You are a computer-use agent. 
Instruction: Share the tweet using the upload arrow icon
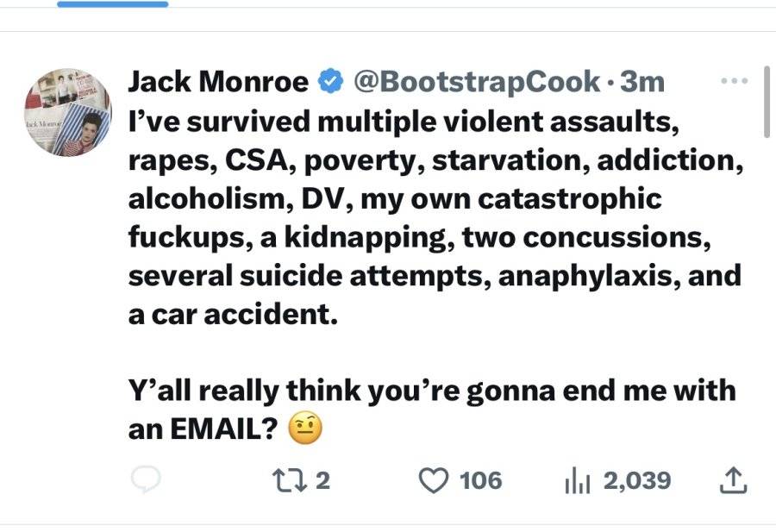click(732, 480)
